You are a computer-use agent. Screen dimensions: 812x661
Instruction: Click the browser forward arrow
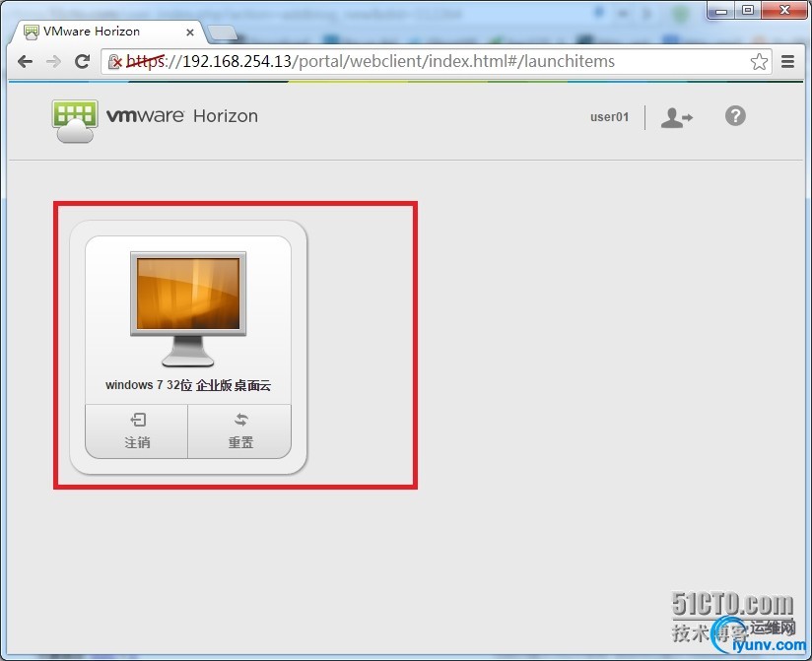[x=53, y=62]
